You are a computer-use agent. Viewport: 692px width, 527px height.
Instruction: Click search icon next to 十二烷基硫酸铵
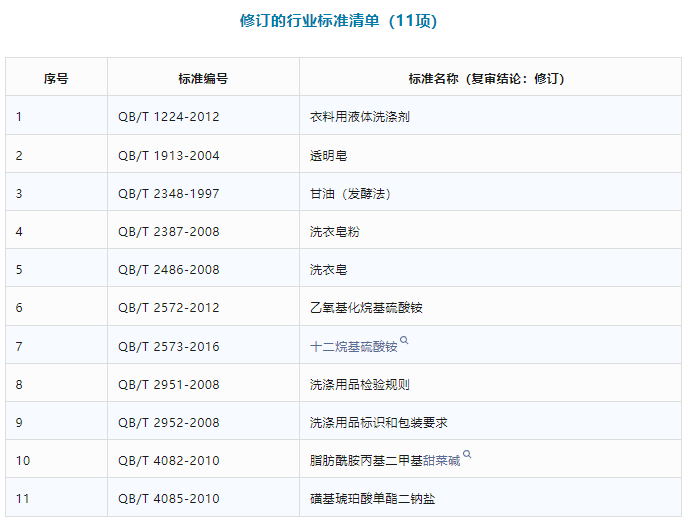(404, 340)
